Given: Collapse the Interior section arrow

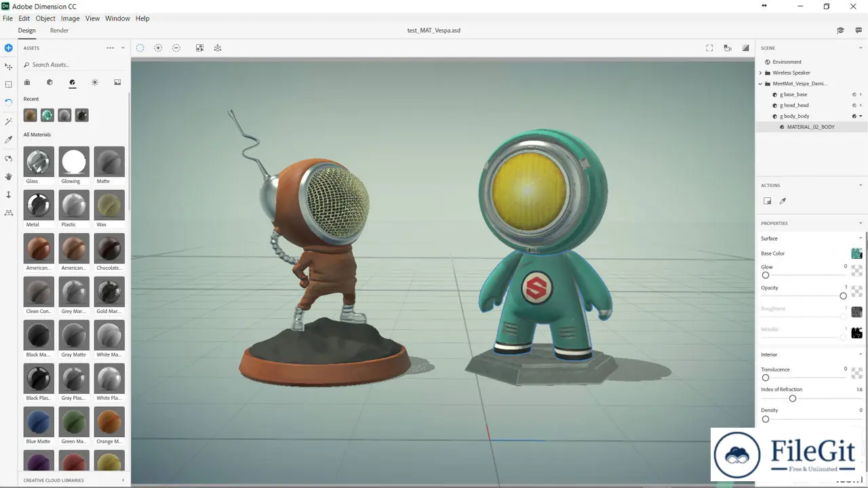Looking at the screenshot, I should click(x=861, y=354).
